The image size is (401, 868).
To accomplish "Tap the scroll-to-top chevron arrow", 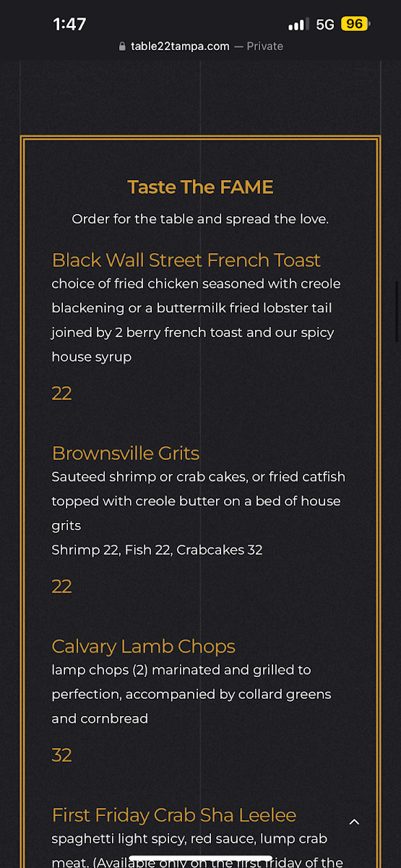I will (354, 822).
